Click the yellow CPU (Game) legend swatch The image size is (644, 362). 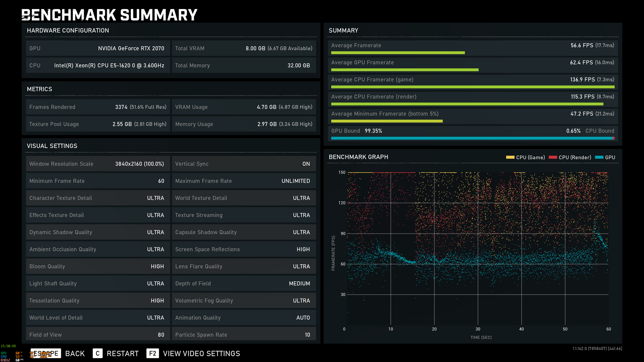click(x=510, y=157)
